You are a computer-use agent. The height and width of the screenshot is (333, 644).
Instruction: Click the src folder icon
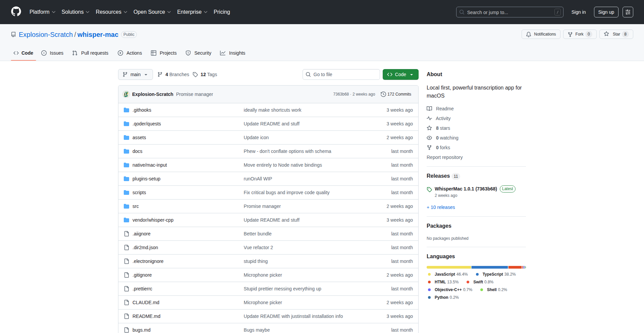tap(126, 206)
